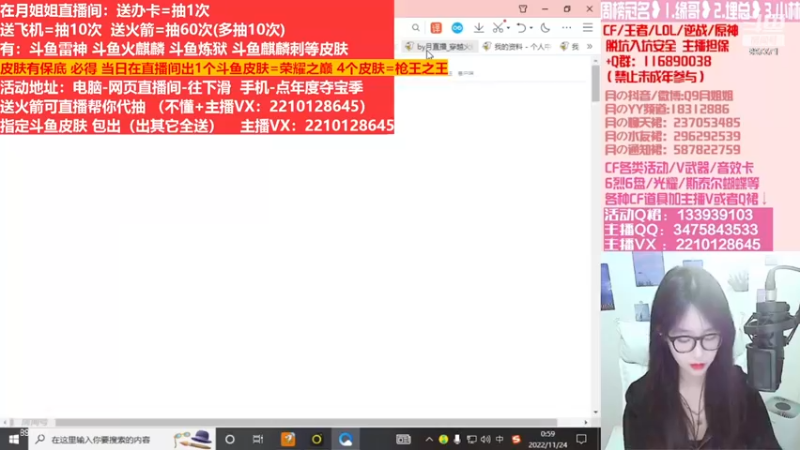Open the browser downloads icon
The image size is (800, 450).
point(479,28)
